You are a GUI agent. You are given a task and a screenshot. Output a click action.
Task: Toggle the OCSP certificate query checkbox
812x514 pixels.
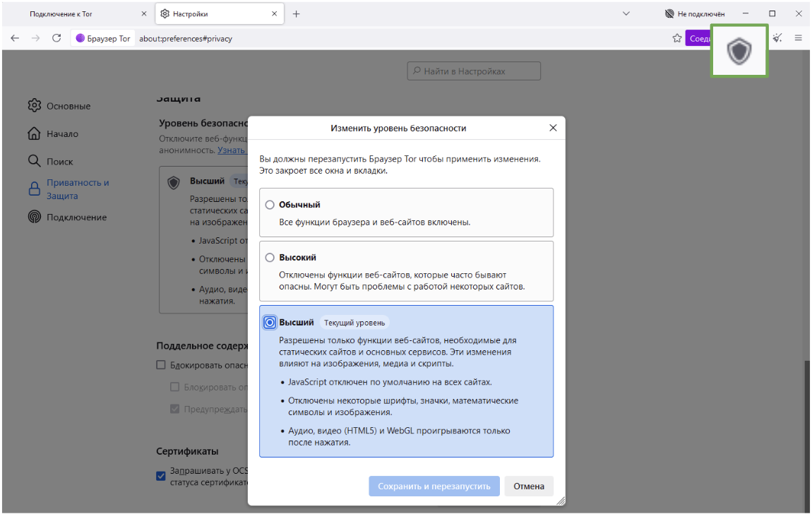tap(161, 476)
